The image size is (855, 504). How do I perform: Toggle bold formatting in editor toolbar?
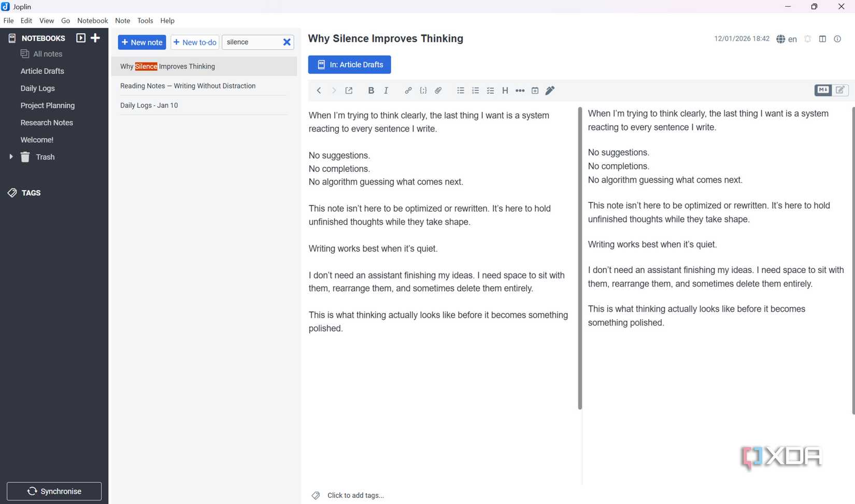[x=370, y=91]
